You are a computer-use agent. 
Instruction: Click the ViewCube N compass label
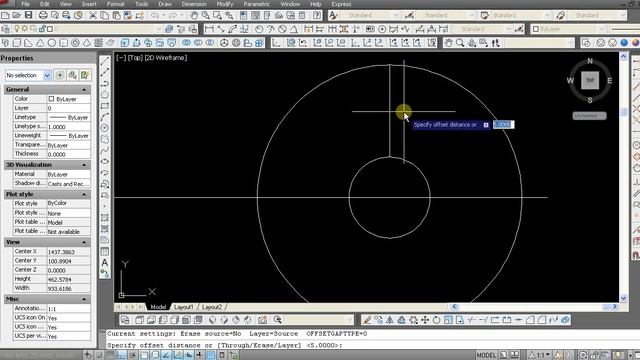click(x=590, y=61)
